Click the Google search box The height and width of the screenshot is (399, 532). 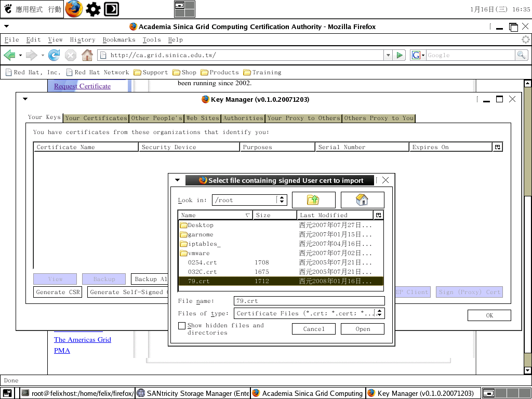pos(471,55)
